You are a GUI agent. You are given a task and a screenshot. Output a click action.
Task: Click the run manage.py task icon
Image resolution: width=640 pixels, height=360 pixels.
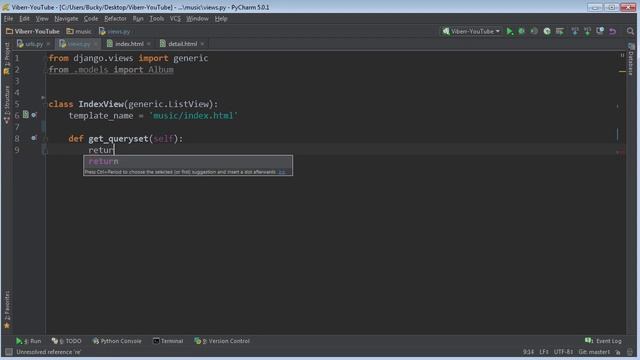point(560,31)
